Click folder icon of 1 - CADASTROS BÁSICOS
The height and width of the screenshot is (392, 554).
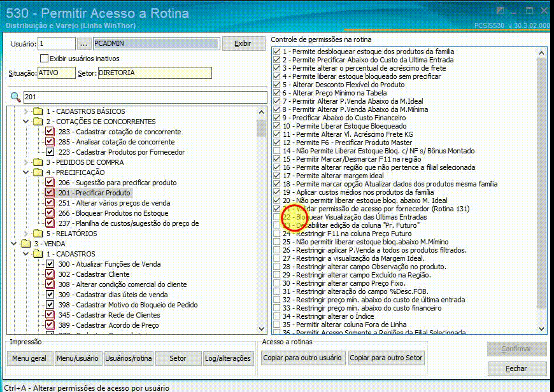pos(38,111)
